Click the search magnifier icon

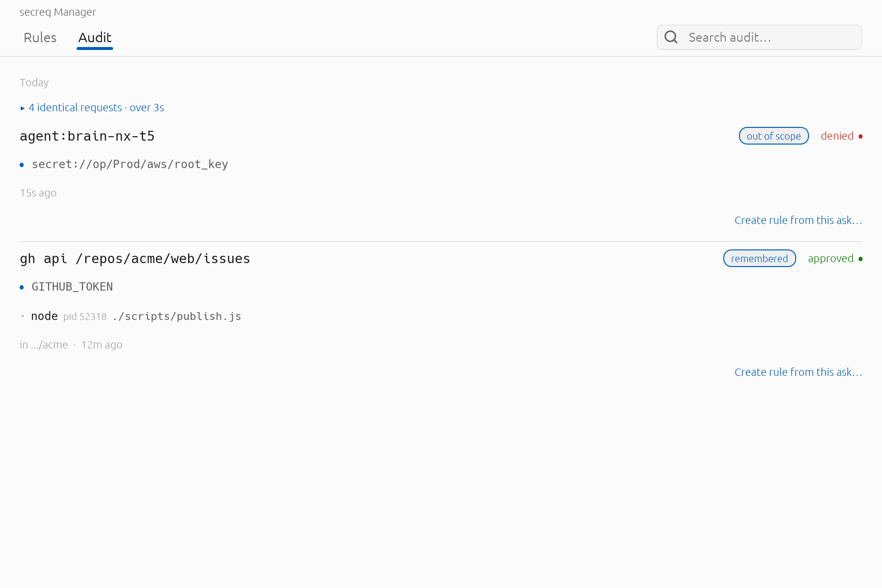point(671,37)
